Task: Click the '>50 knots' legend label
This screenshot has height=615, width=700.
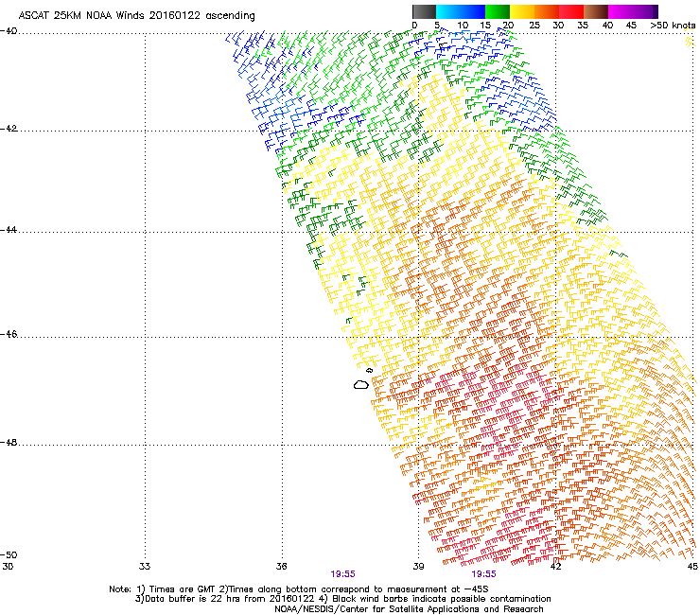Action: [673, 25]
